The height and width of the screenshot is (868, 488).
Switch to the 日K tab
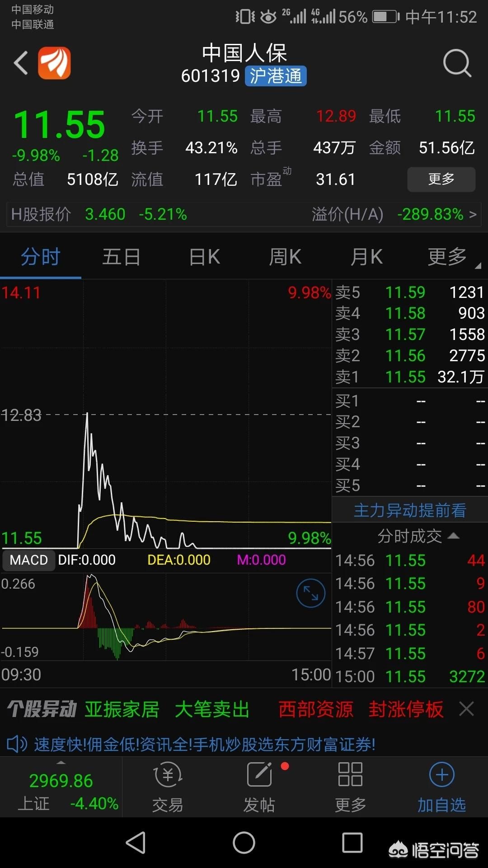[x=204, y=257]
